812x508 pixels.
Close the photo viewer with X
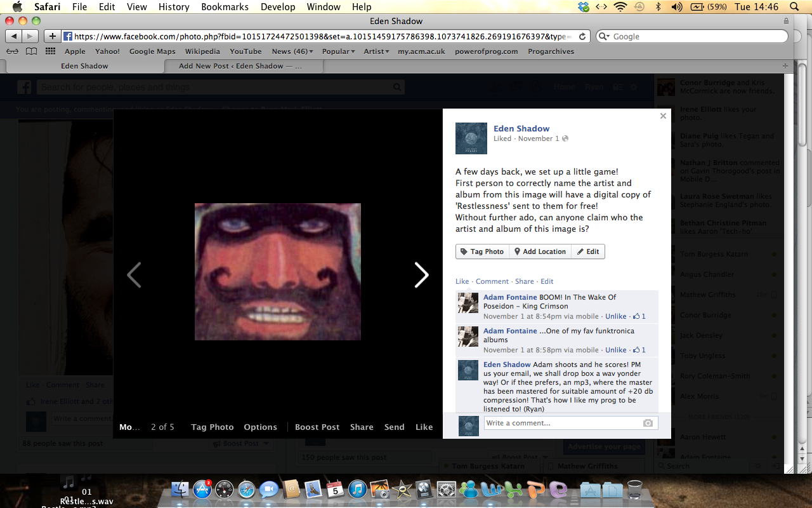pyautogui.click(x=663, y=116)
